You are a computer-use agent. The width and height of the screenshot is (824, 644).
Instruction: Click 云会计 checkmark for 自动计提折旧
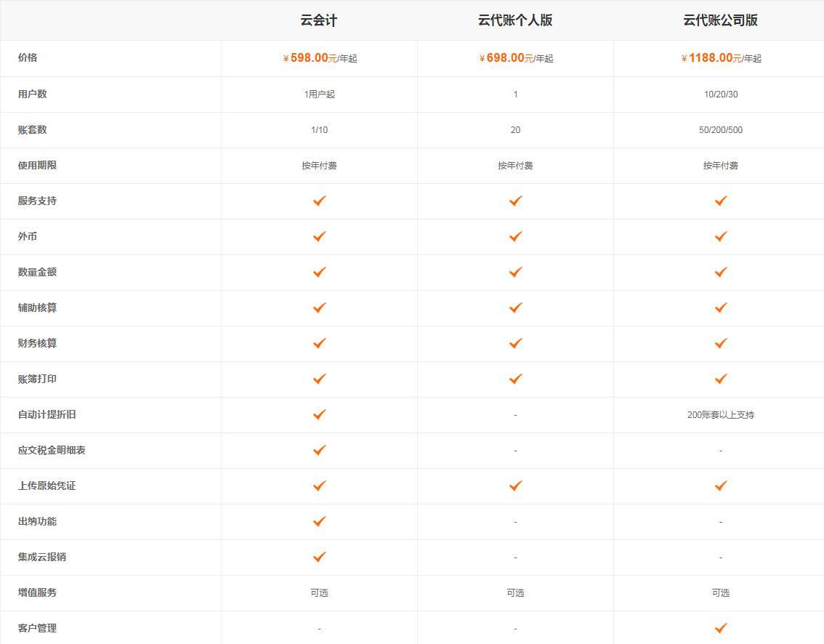coord(319,414)
